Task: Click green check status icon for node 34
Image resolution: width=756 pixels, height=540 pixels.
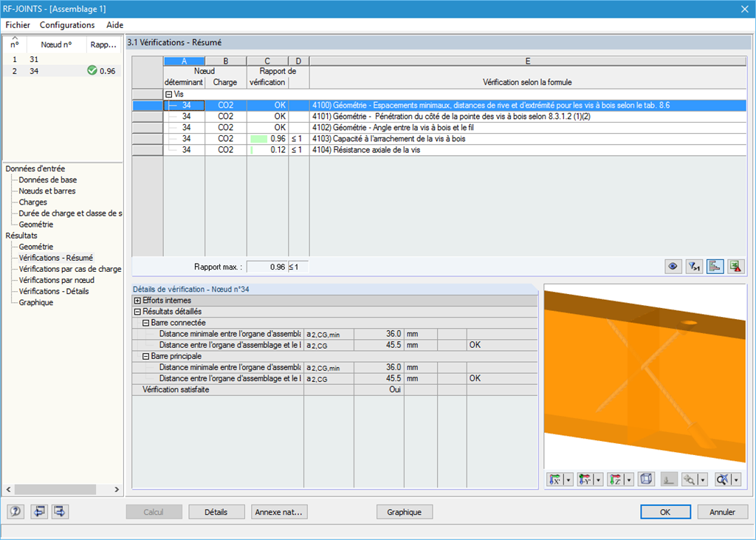Action: coord(92,70)
